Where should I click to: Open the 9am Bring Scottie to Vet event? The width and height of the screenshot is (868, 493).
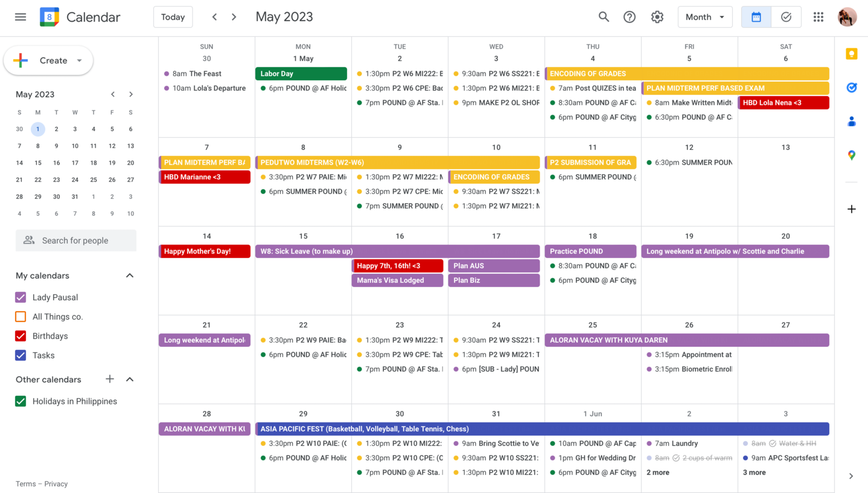494,443
